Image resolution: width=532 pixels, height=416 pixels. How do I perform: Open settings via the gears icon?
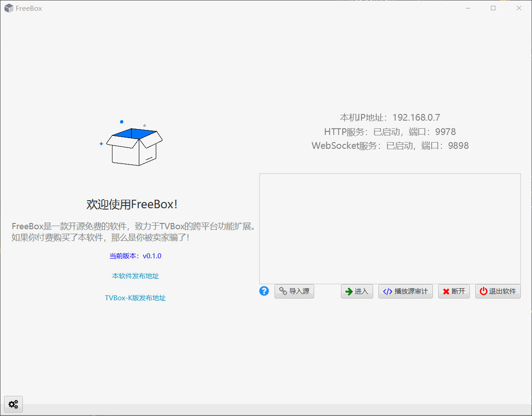click(x=13, y=404)
